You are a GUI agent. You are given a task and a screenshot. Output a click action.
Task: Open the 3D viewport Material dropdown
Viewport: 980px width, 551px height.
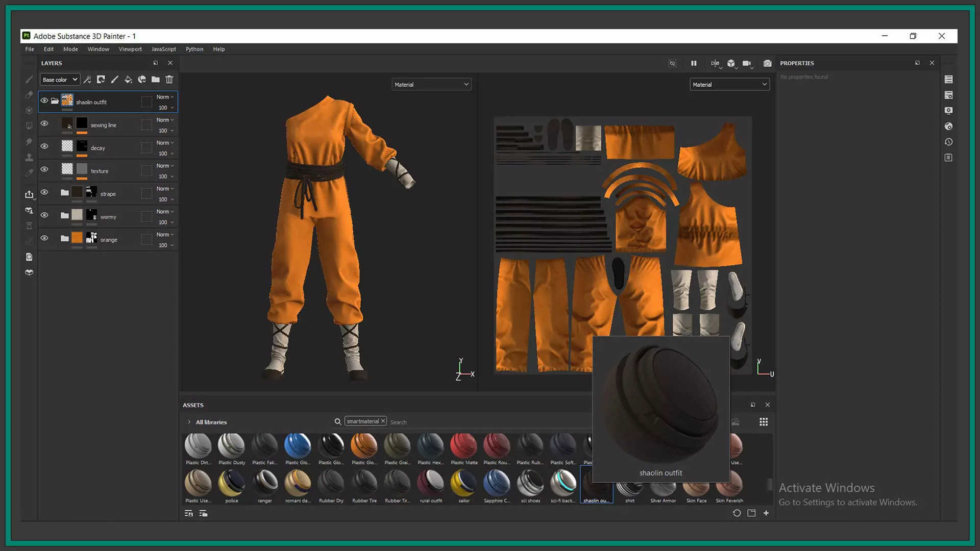(x=431, y=85)
